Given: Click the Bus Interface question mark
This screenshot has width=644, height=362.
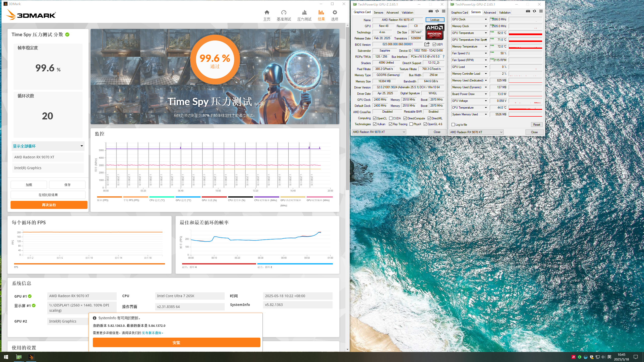Looking at the screenshot, I should click(443, 57).
